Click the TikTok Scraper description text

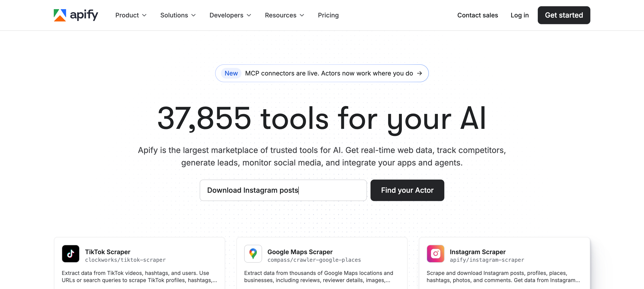(139, 276)
